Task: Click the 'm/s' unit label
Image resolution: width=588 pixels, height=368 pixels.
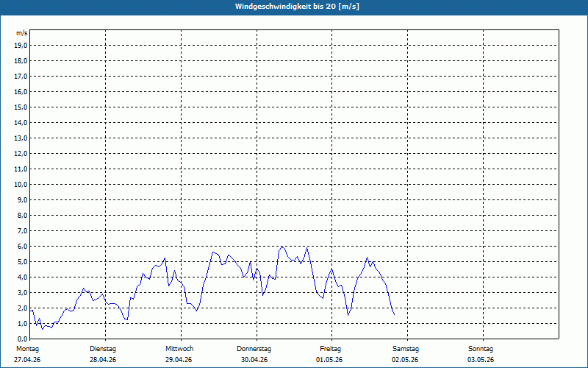Action: point(22,33)
